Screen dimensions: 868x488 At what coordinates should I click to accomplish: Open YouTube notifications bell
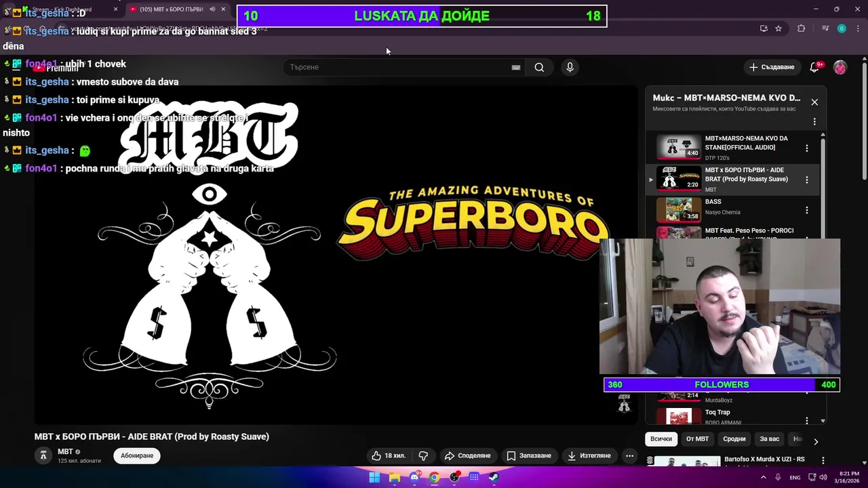point(815,67)
